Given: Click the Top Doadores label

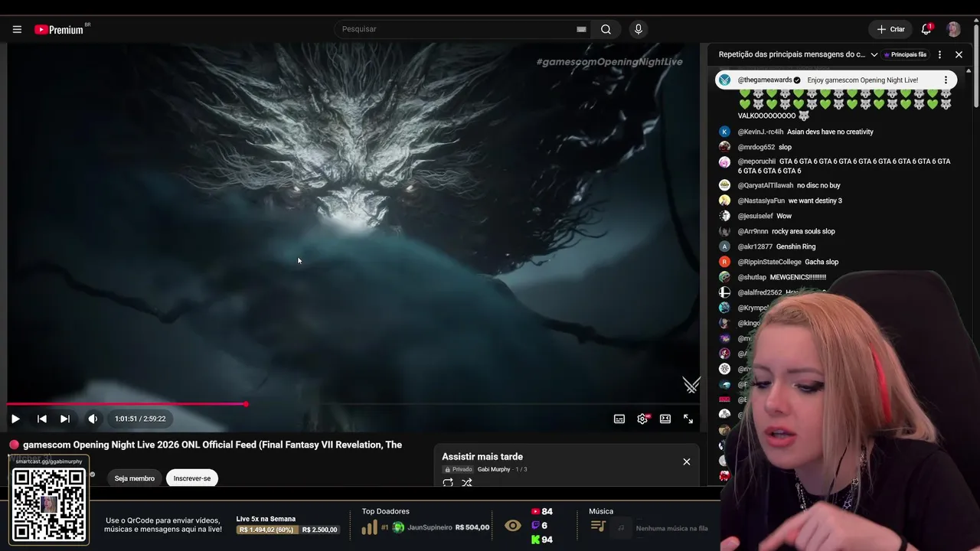Looking at the screenshot, I should tap(386, 511).
